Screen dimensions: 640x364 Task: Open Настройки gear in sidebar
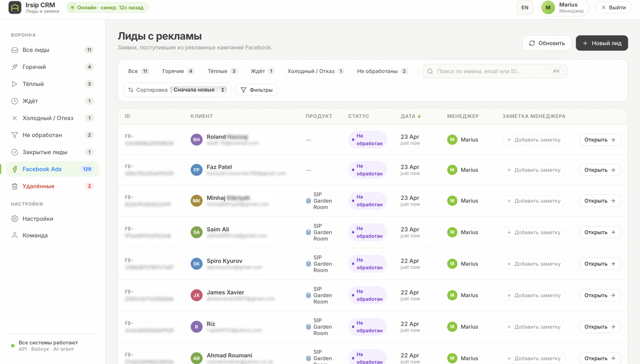click(37, 219)
